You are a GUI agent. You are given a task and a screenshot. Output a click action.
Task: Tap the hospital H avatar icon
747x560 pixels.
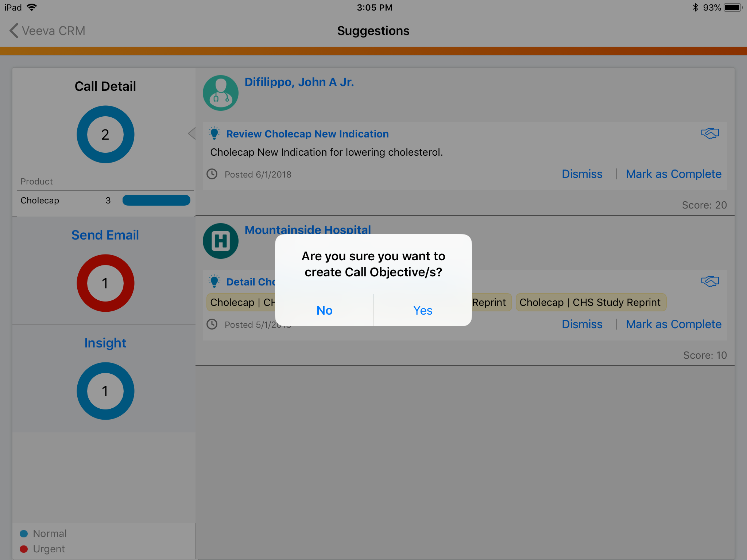(221, 241)
